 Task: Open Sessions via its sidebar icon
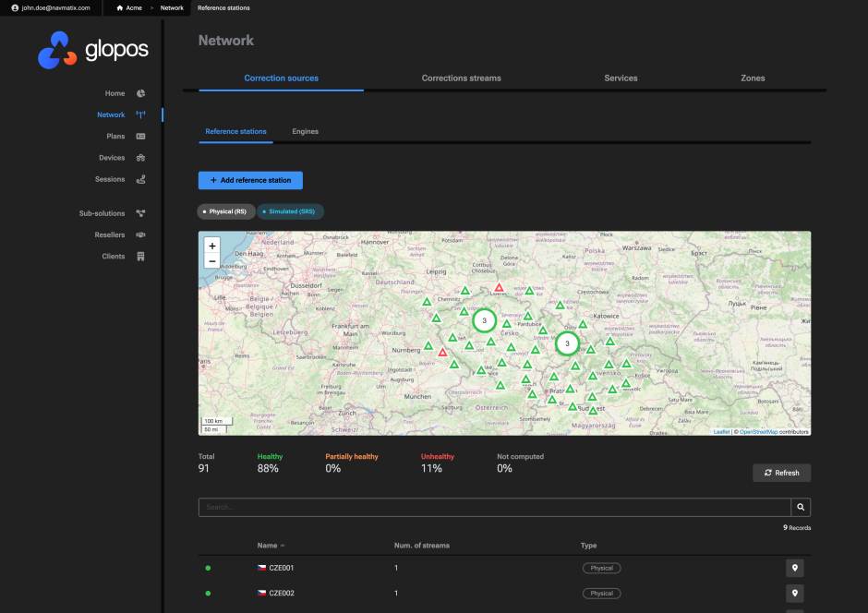click(140, 179)
